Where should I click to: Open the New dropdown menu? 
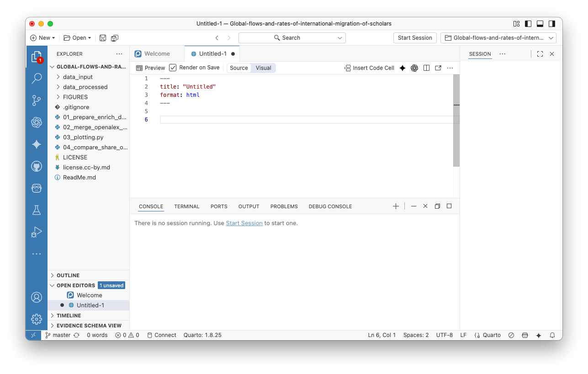(42, 38)
